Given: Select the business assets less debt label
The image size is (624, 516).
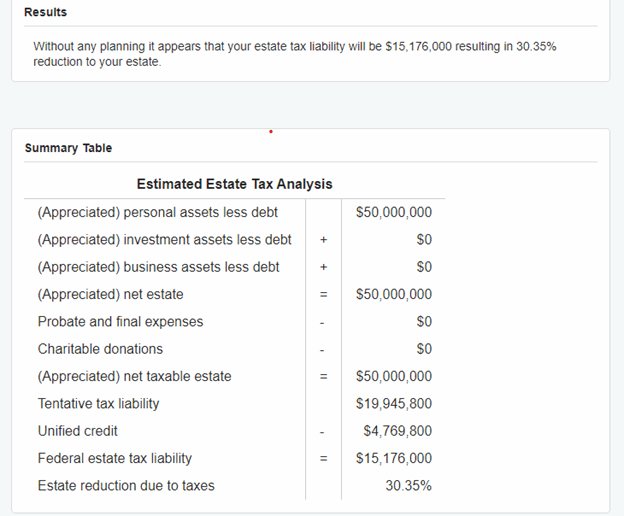Looking at the screenshot, I should [158, 267].
